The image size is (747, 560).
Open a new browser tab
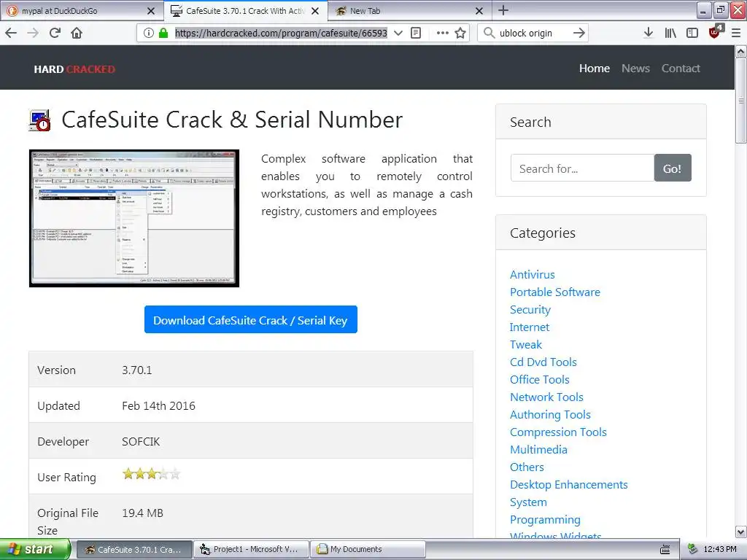(x=503, y=10)
